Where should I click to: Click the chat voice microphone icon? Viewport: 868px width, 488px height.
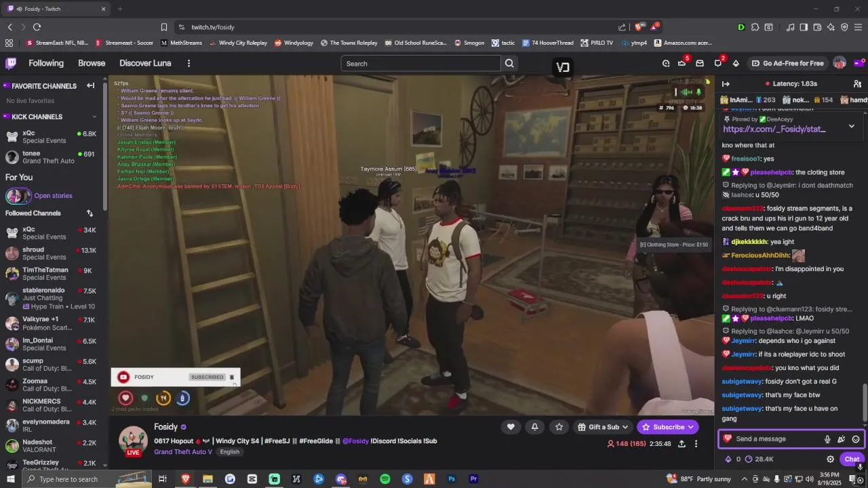(827, 439)
